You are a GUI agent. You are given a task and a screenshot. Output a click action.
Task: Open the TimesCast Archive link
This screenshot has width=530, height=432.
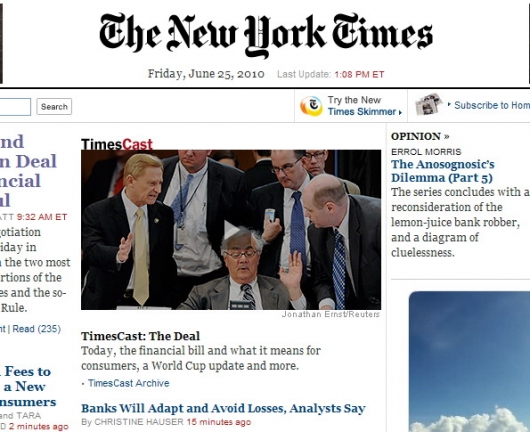(x=128, y=383)
